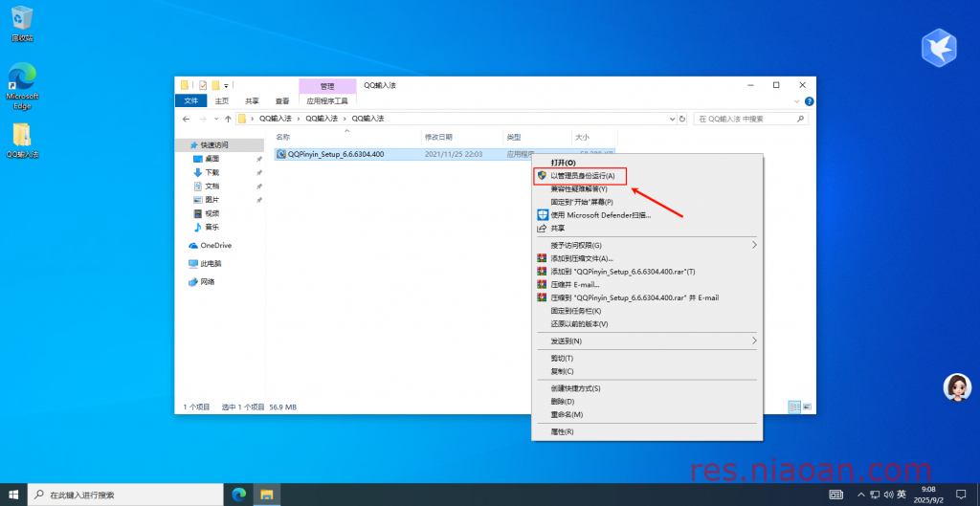980x506 pixels.
Task: Open the 文件 file tab
Action: [x=190, y=101]
